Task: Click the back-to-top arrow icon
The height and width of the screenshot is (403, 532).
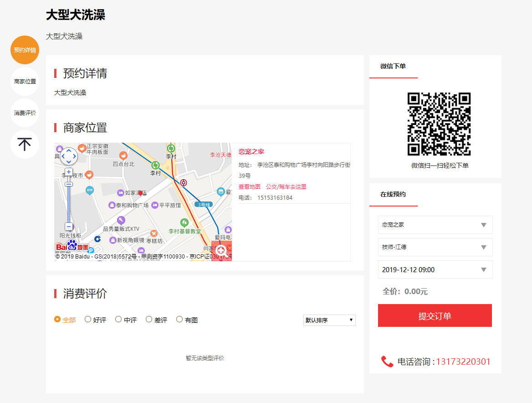Action: (25, 145)
